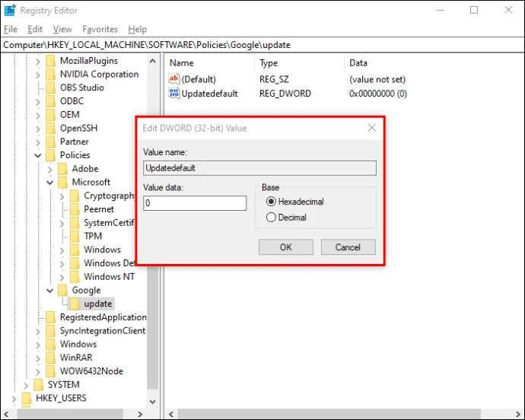Click the Value data input field
This screenshot has width=525, height=420.
[195, 203]
